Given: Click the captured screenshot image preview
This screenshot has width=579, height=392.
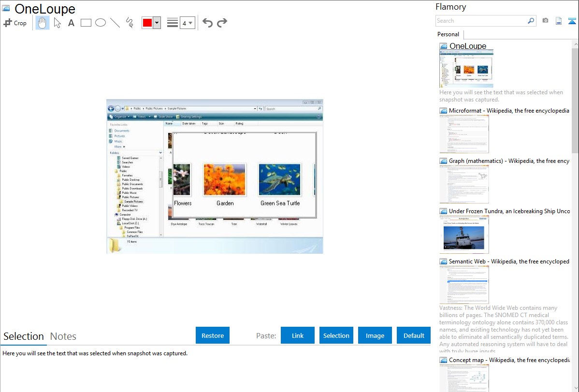Looking at the screenshot, I should pyautogui.click(x=215, y=176).
